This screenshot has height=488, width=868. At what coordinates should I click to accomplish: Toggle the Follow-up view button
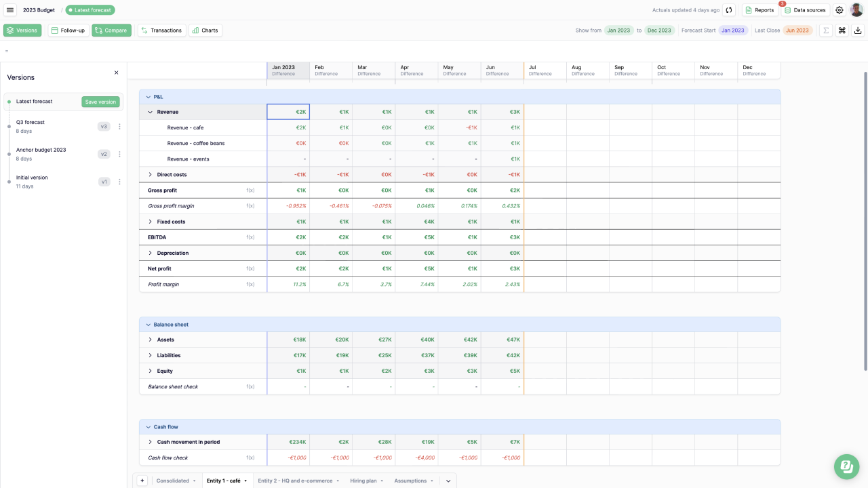tap(68, 30)
